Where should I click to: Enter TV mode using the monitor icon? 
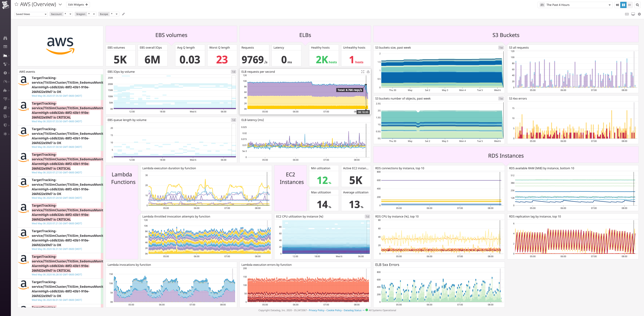633,14
